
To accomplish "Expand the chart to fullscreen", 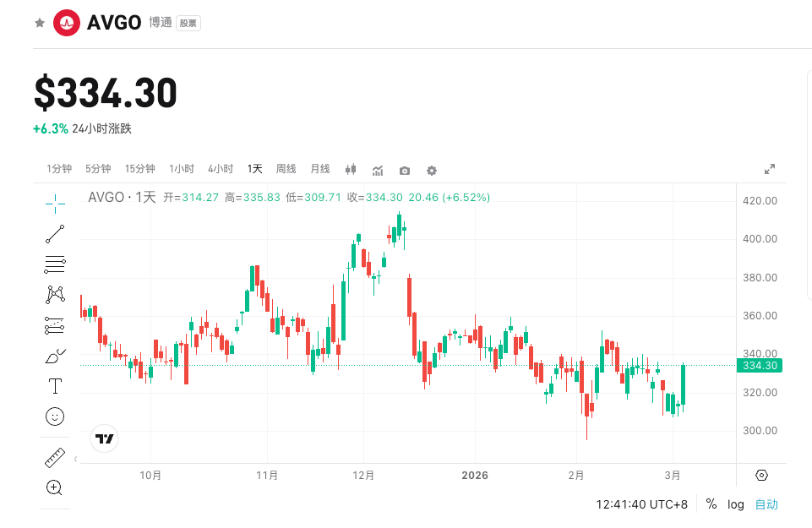I will pos(770,169).
